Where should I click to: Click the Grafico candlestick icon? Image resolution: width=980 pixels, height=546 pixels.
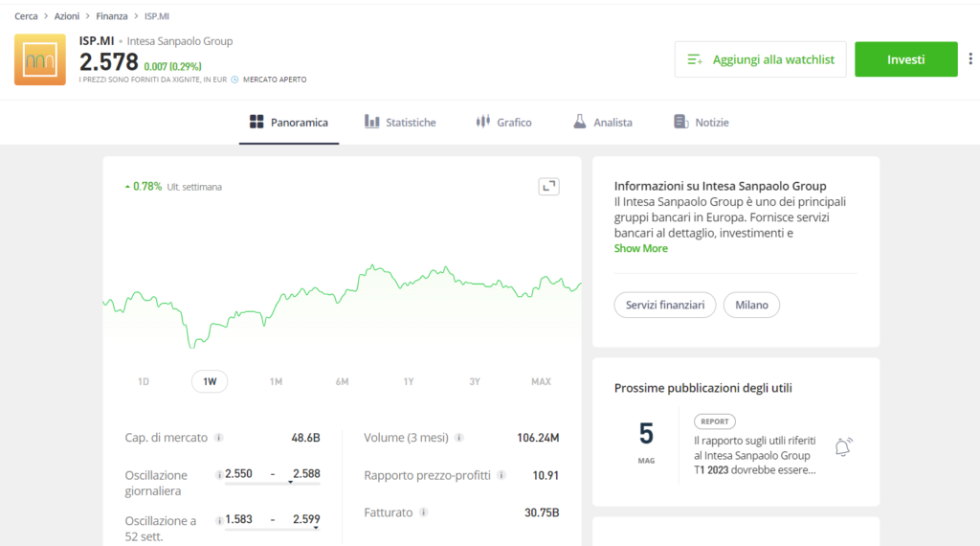coord(483,122)
